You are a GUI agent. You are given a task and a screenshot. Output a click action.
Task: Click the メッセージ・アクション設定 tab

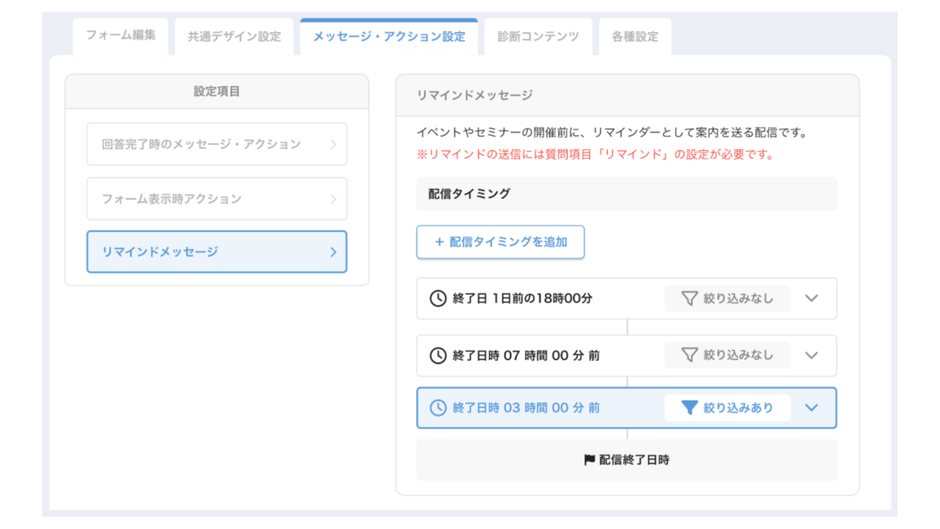point(388,37)
